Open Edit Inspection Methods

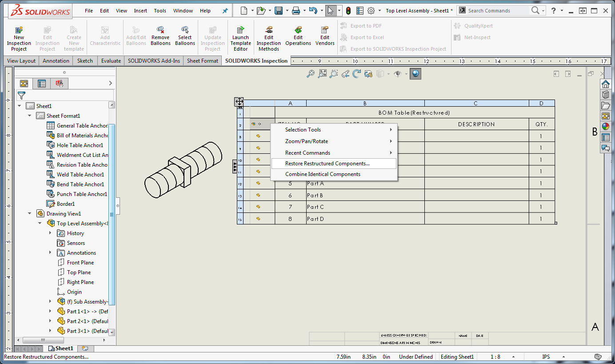[x=269, y=38]
